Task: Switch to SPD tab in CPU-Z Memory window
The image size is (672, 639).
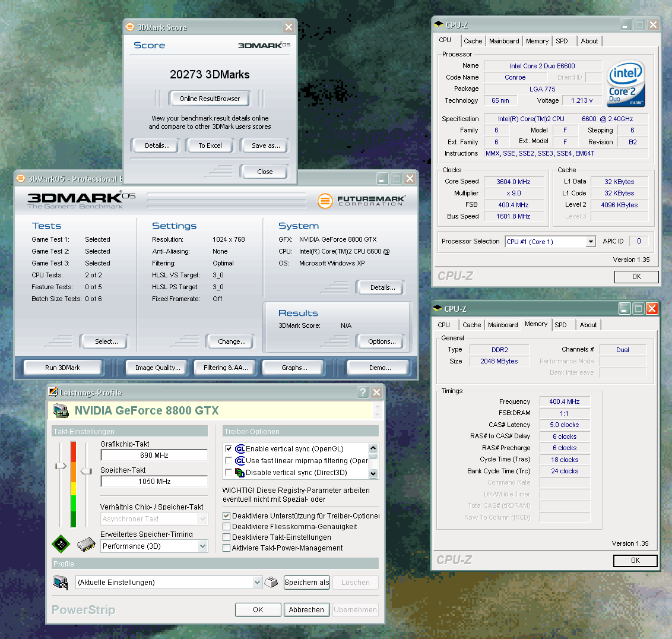Action: click(560, 325)
